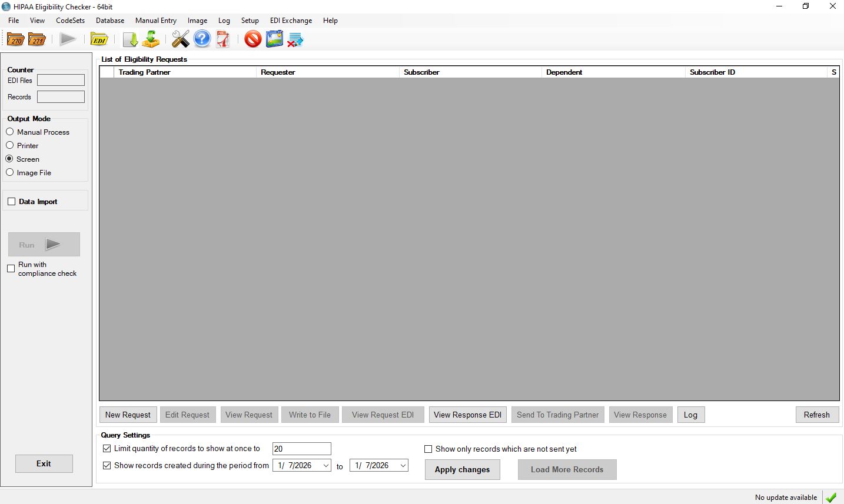Sort by Subscriber ID column header
The image size is (844, 504).
tap(756, 72)
